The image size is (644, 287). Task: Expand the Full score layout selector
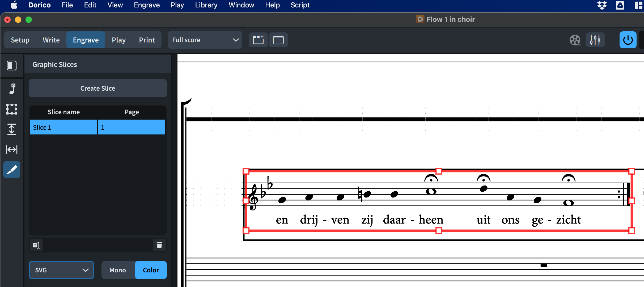click(205, 40)
